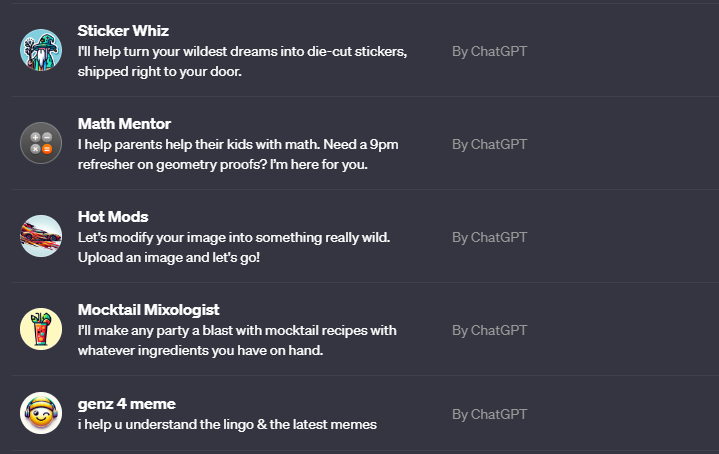Click 'By ChatGPT' in the Math Mentor row

click(x=489, y=144)
